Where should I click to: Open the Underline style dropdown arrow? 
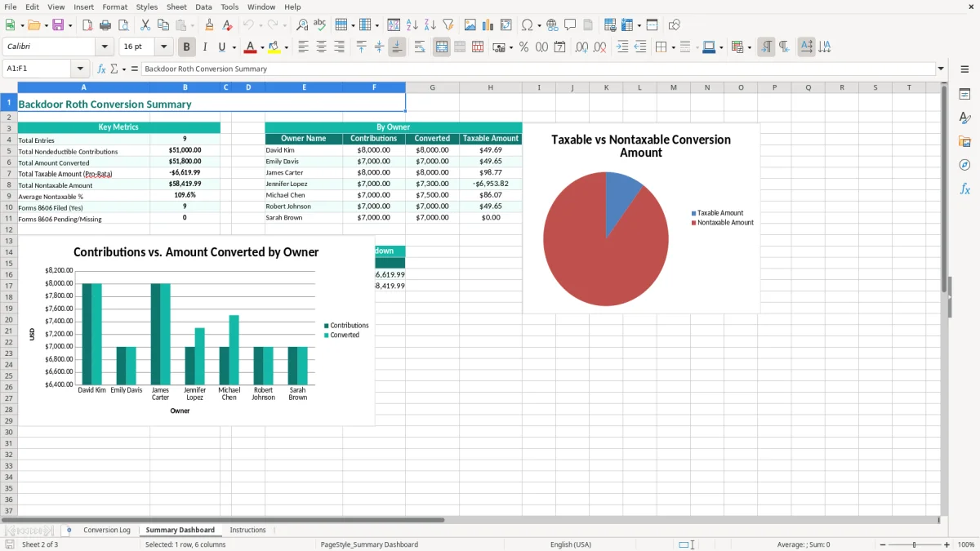[x=234, y=47]
